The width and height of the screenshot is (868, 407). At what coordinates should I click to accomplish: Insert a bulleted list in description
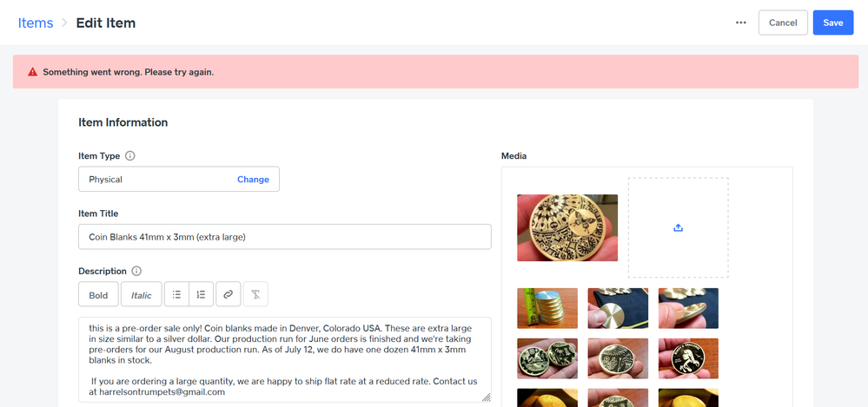176,294
